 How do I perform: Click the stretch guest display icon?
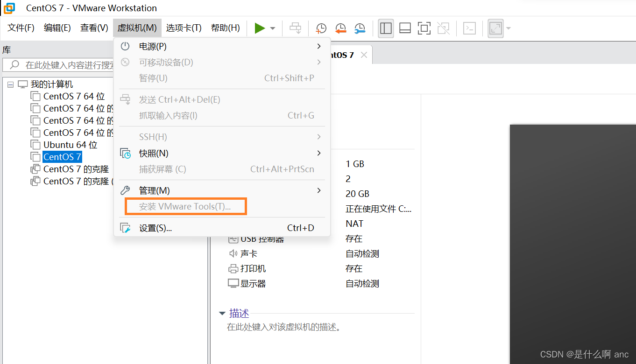pos(495,28)
